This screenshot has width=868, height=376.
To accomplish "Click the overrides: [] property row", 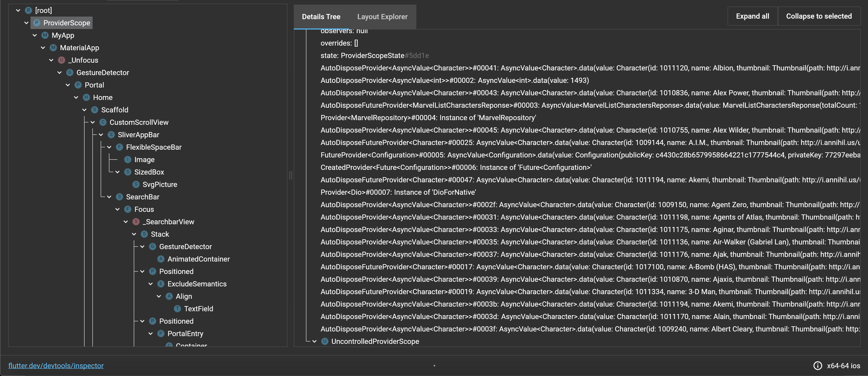I will pyautogui.click(x=339, y=43).
